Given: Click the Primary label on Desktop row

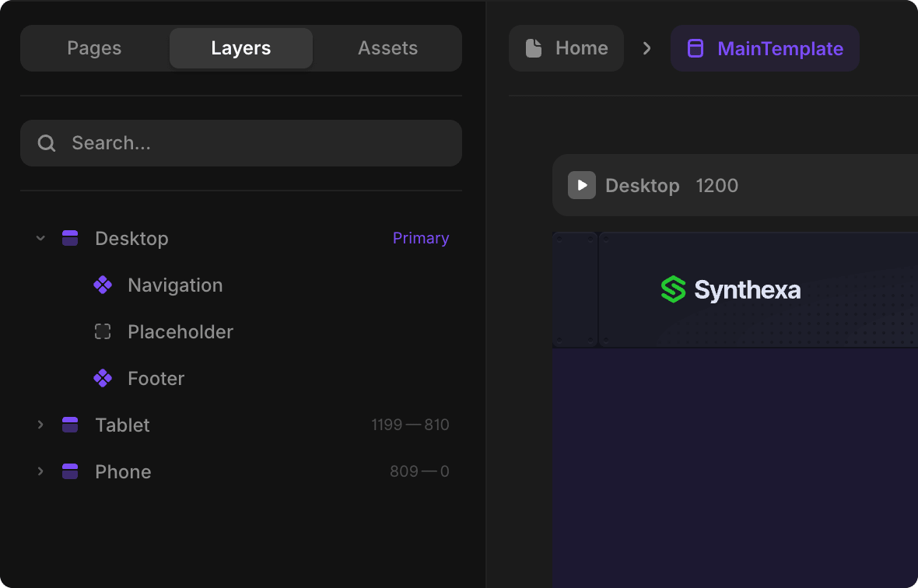Looking at the screenshot, I should (x=421, y=238).
